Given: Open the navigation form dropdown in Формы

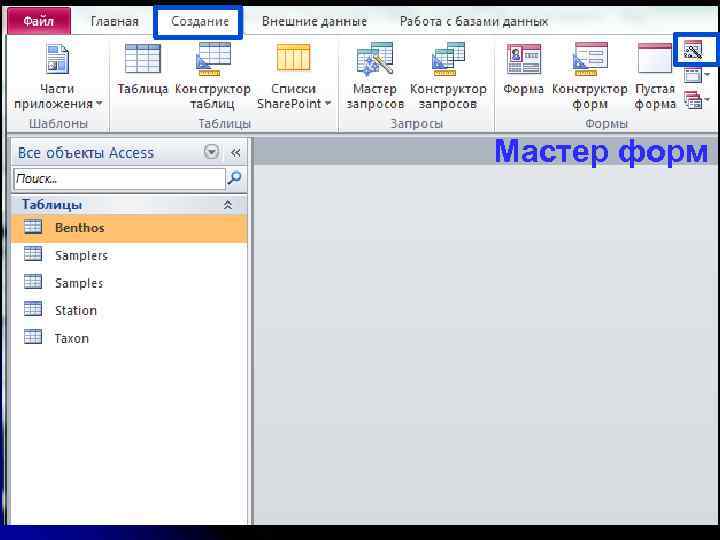Looking at the screenshot, I should click(x=697, y=75).
